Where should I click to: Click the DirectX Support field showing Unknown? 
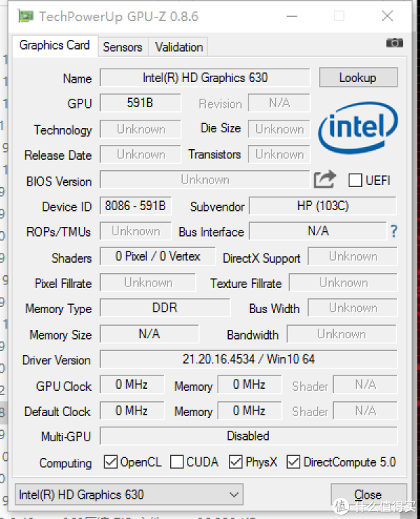[x=353, y=256]
